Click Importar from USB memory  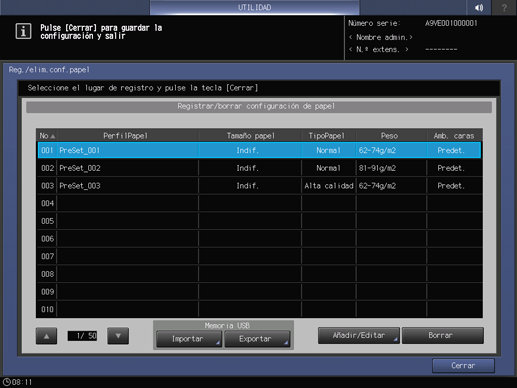(x=189, y=339)
